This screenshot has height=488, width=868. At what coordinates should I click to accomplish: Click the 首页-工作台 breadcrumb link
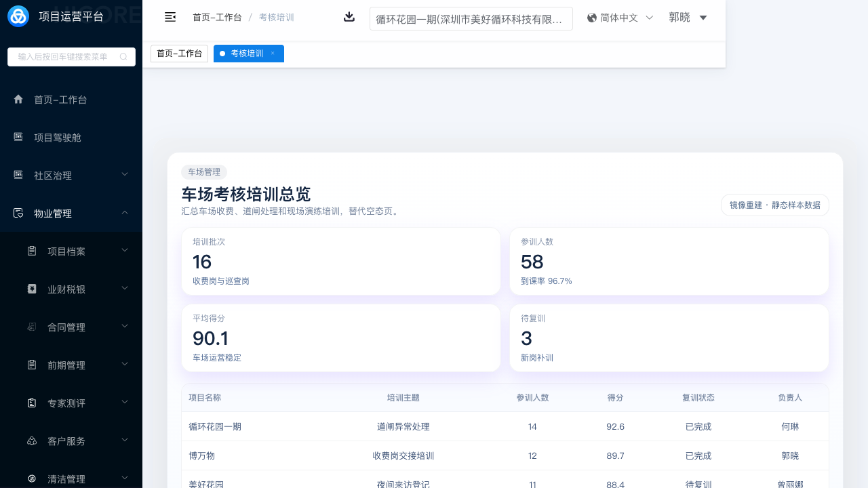click(x=217, y=18)
